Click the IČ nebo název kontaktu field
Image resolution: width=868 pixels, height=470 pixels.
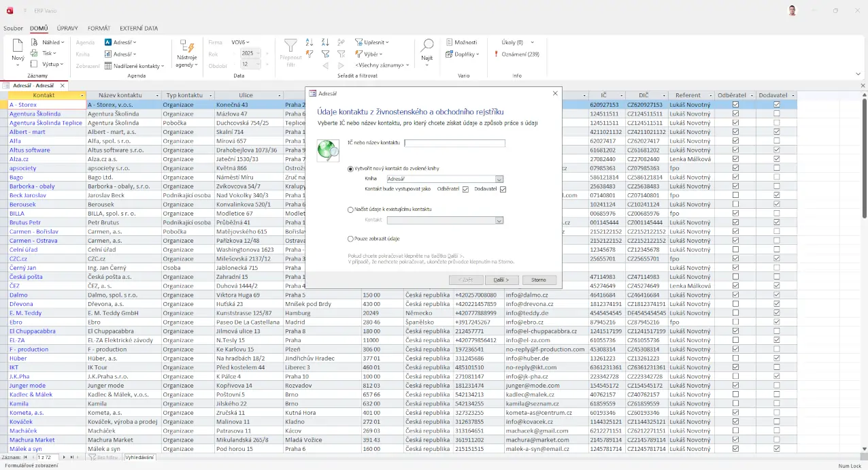click(x=454, y=143)
